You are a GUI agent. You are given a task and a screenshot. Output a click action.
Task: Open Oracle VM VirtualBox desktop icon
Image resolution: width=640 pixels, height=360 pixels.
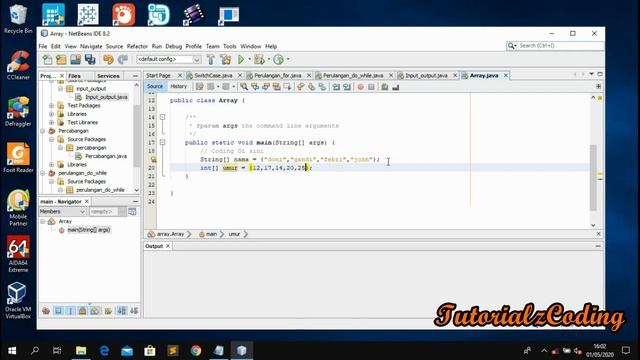tap(18, 300)
